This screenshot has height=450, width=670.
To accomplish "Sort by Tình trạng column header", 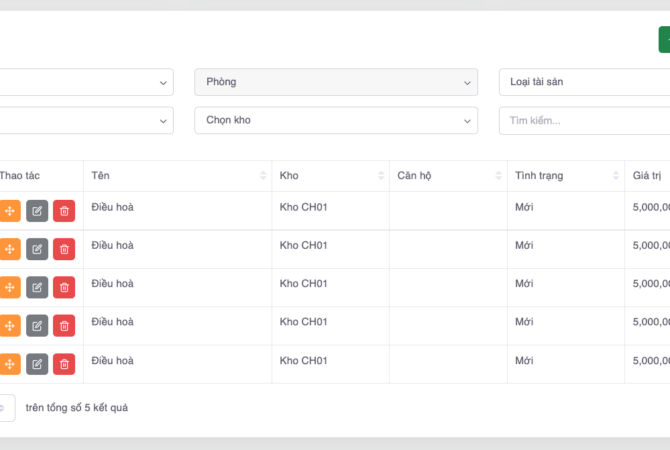I will click(565, 176).
